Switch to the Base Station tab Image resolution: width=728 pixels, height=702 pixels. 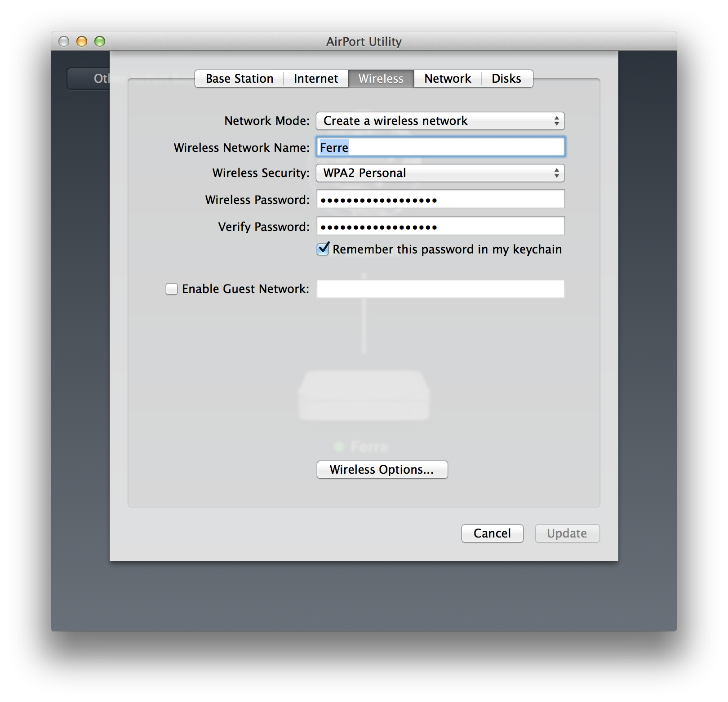(x=240, y=79)
